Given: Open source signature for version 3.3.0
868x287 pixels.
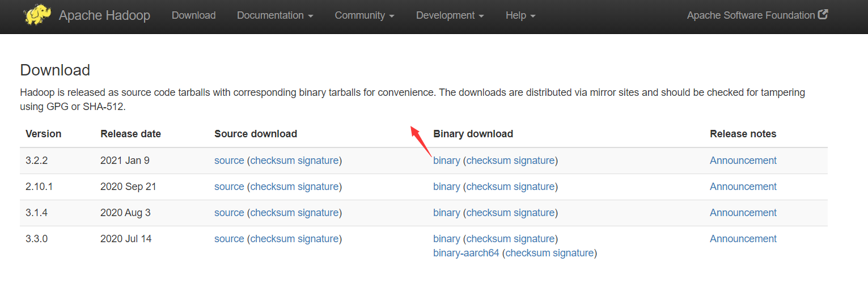Looking at the screenshot, I should coord(318,239).
